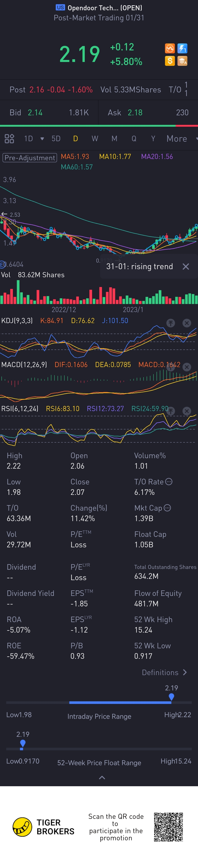
Task: Click the bid-ask ratio bar
Action: (x=99, y=126)
